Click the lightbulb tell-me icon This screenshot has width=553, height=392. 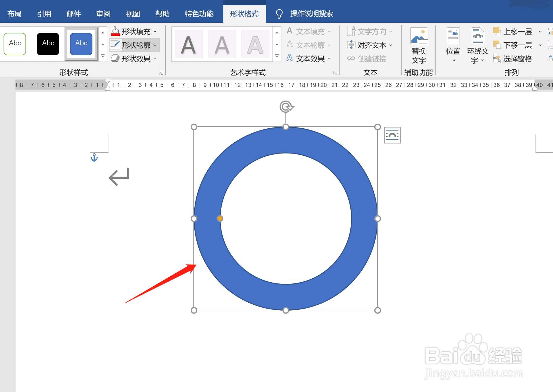click(x=279, y=14)
